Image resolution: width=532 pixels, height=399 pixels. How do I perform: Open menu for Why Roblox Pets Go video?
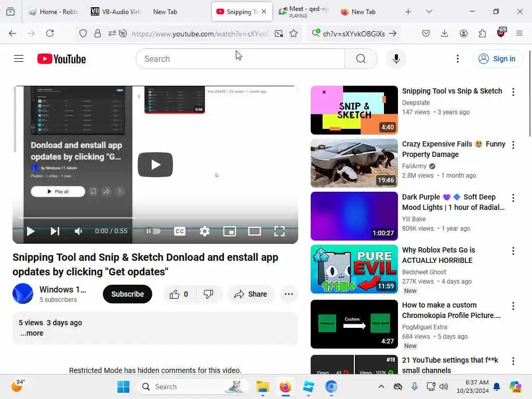click(513, 251)
